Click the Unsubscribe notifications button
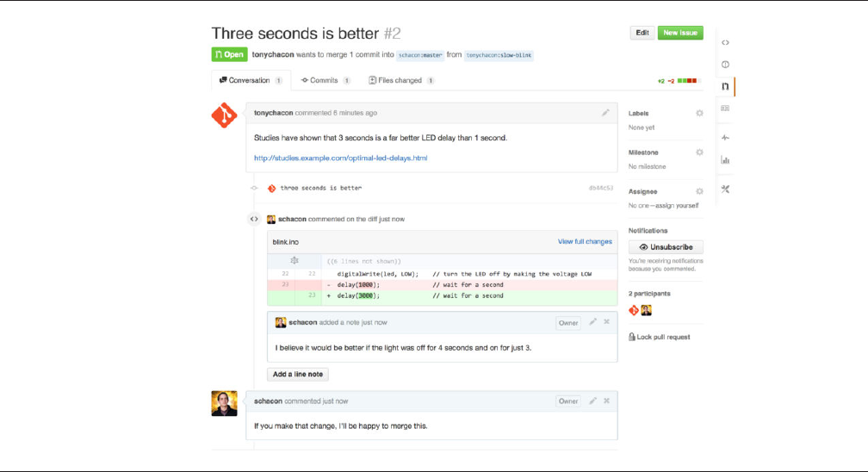Image resolution: width=868 pixels, height=472 pixels. pyautogui.click(x=666, y=247)
